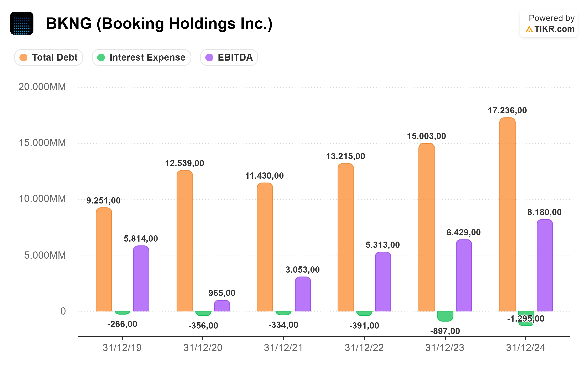The height and width of the screenshot is (367, 588).
Task: Click the TIKR.com orange logo icon
Action: pos(529,29)
